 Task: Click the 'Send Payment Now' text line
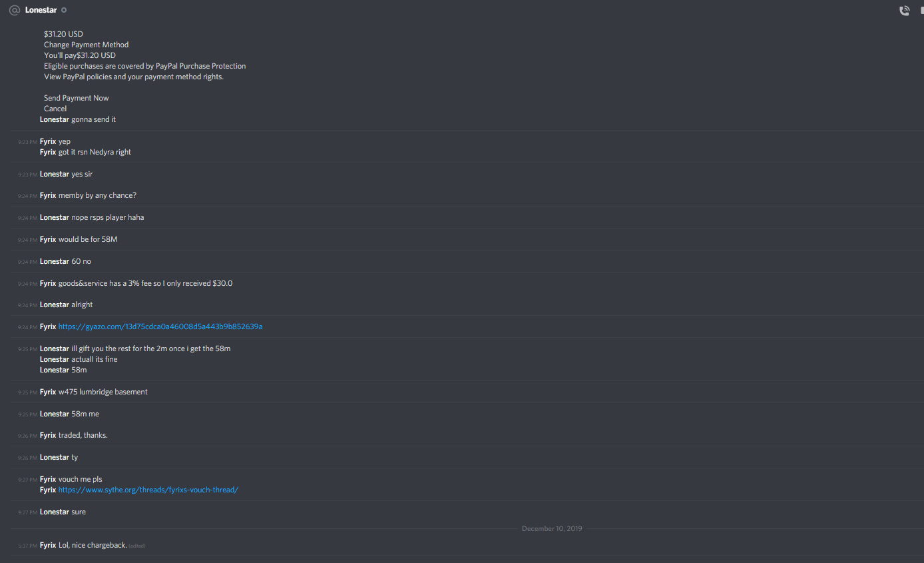(77, 98)
